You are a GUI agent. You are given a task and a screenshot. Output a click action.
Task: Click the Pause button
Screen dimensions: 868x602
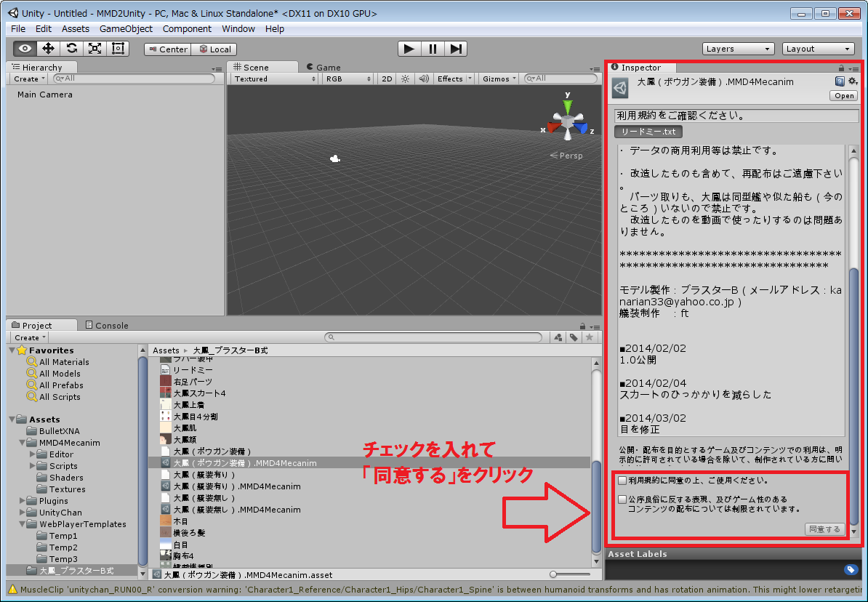pos(433,49)
